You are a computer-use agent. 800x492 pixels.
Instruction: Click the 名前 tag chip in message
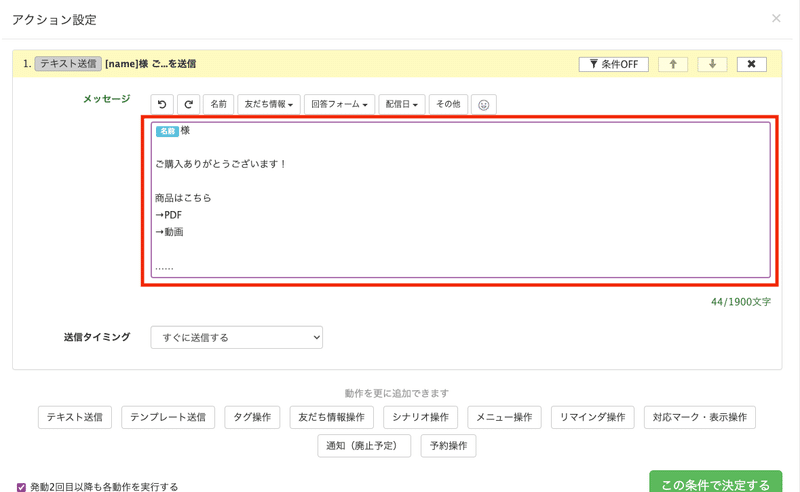[167, 131]
